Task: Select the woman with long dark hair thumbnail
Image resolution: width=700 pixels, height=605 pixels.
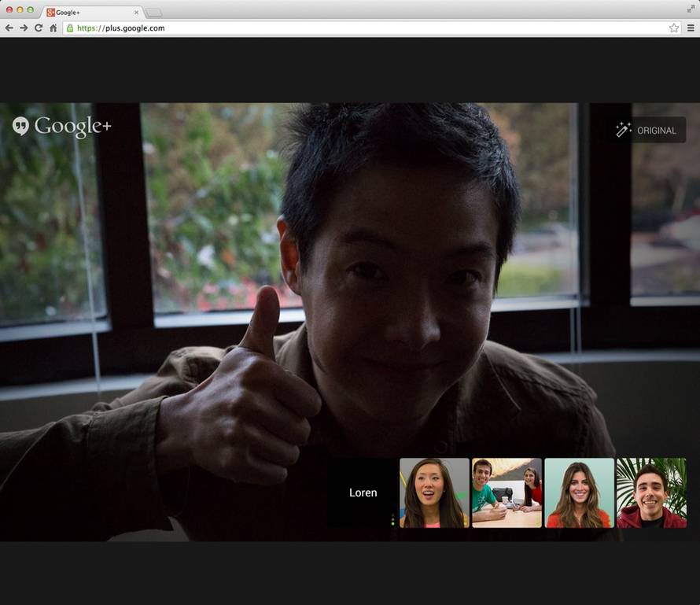Action: coord(434,492)
